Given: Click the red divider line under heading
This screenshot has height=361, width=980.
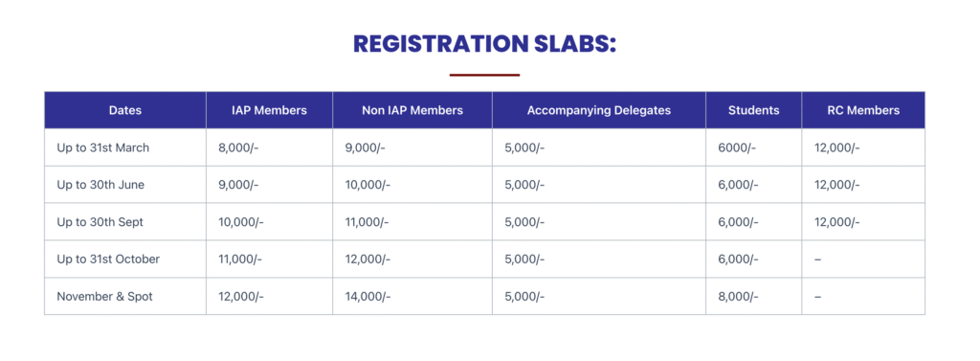Looking at the screenshot, I should click(484, 75).
